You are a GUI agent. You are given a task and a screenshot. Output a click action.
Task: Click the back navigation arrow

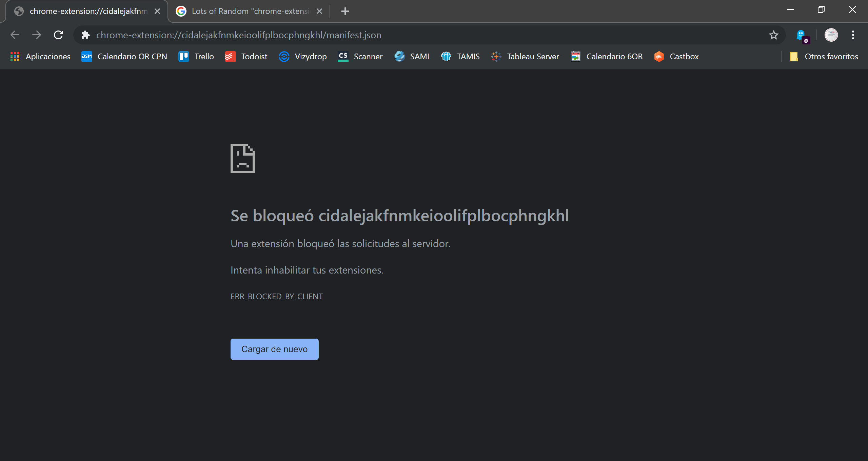point(15,35)
